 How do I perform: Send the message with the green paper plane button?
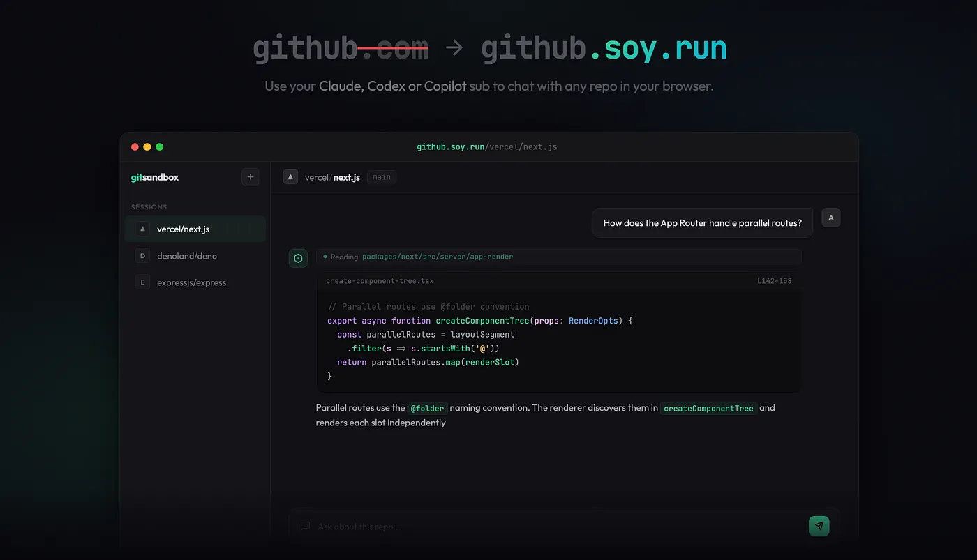[819, 526]
